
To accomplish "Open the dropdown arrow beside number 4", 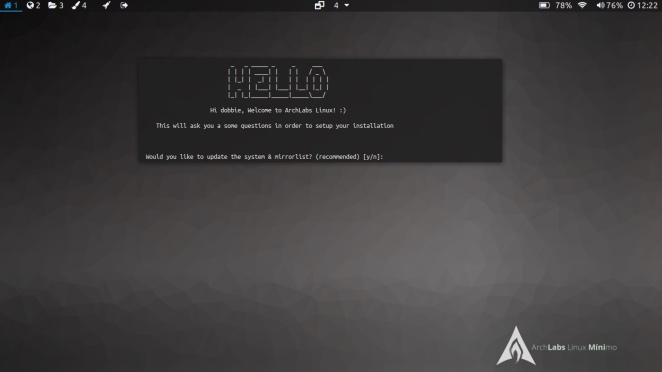I will (347, 5).
